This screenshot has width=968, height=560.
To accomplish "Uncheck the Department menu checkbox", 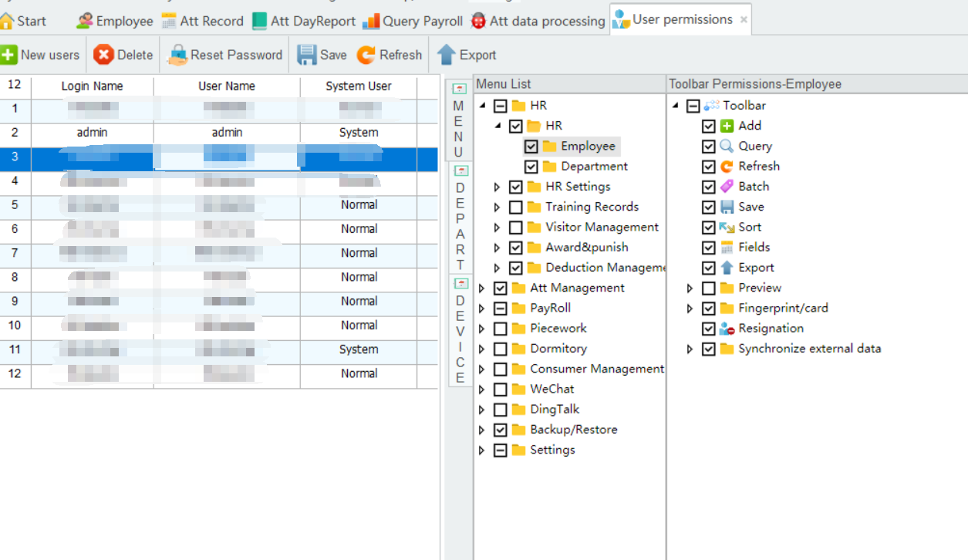I will click(531, 167).
